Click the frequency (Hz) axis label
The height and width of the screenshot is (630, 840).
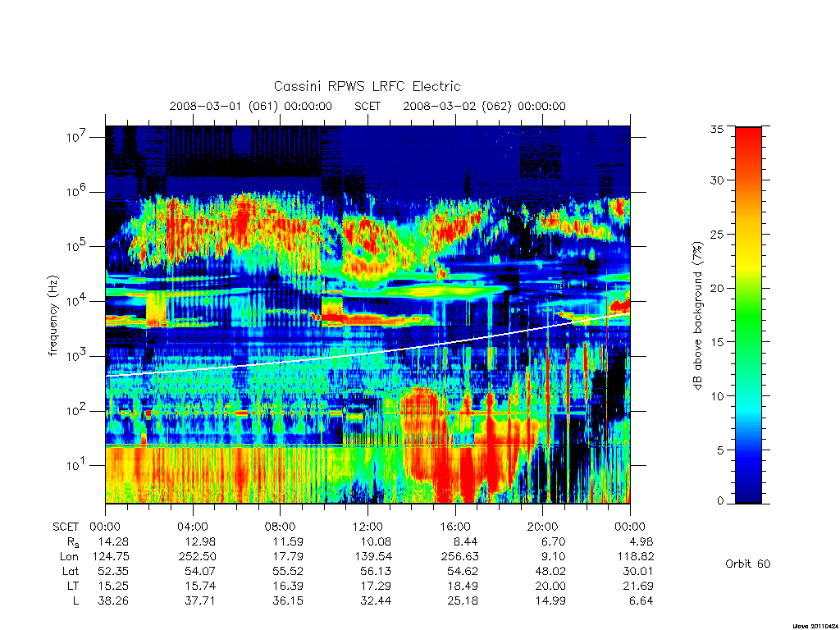(52, 316)
